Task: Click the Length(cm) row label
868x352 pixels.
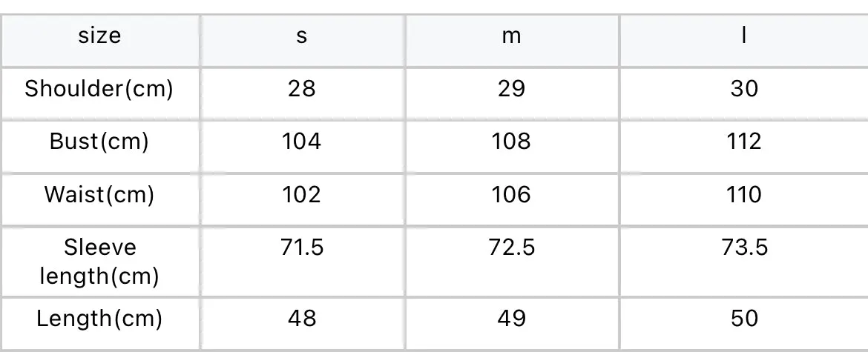Action: pos(99,324)
